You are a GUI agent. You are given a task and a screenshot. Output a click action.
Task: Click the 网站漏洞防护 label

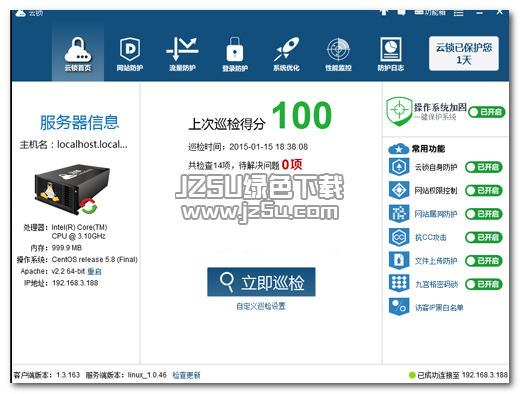[x=436, y=214]
